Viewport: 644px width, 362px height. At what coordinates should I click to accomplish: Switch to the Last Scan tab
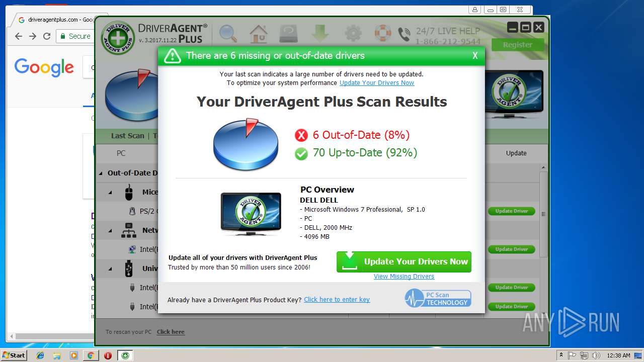tap(127, 136)
